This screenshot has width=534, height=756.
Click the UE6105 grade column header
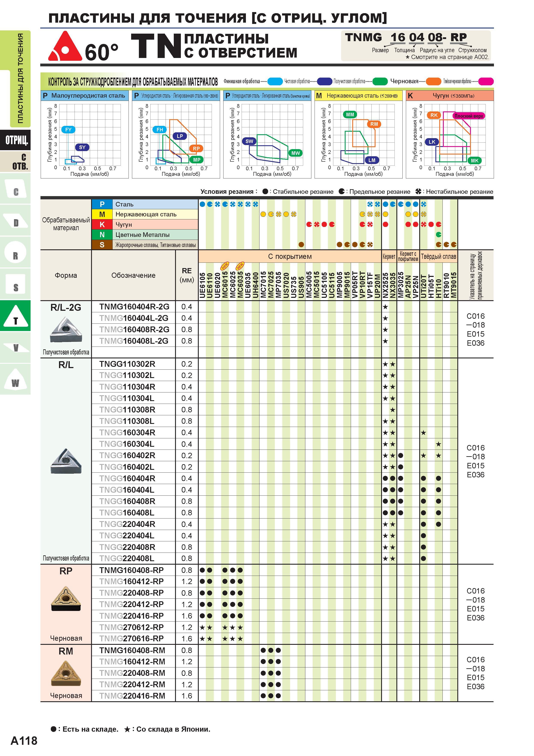tap(202, 285)
